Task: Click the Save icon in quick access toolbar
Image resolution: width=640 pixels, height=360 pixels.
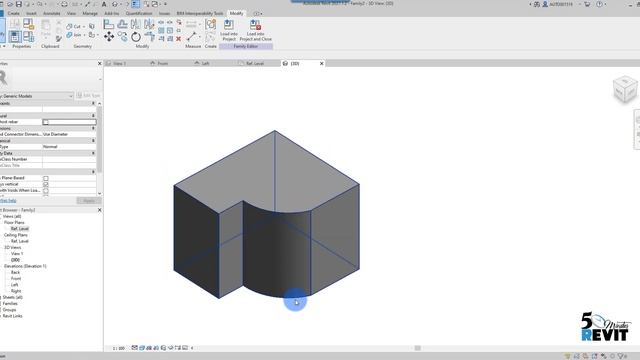Action: click(19, 4)
